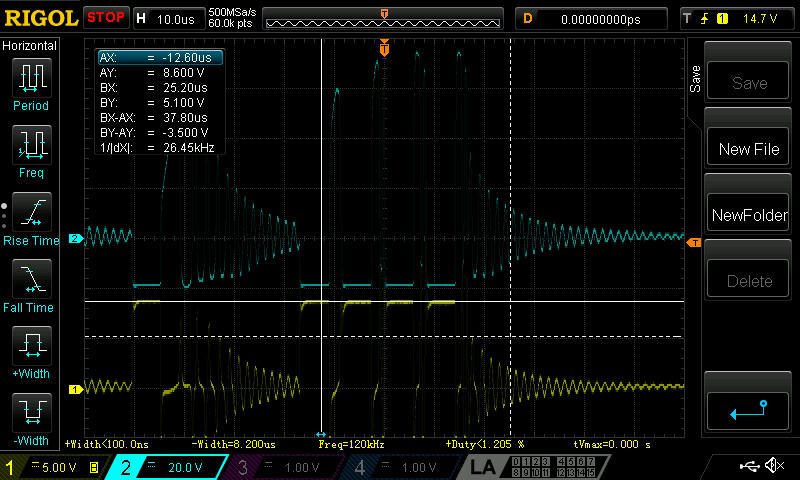Click the Horizontal menu header
Screen dimensions: 800x480
tap(30, 45)
